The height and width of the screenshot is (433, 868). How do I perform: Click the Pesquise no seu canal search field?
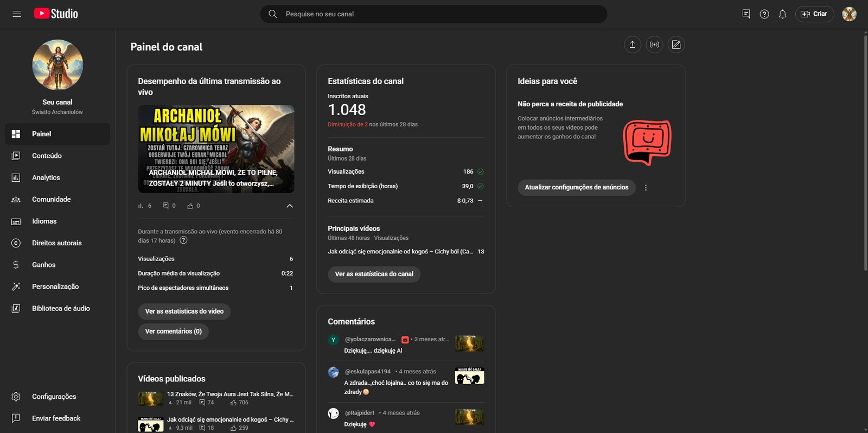click(x=434, y=14)
